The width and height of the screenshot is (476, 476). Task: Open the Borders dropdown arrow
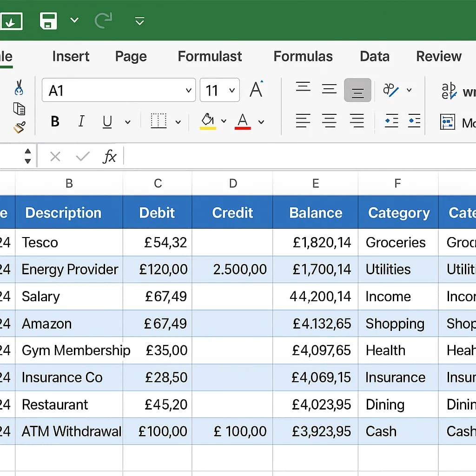(x=178, y=122)
